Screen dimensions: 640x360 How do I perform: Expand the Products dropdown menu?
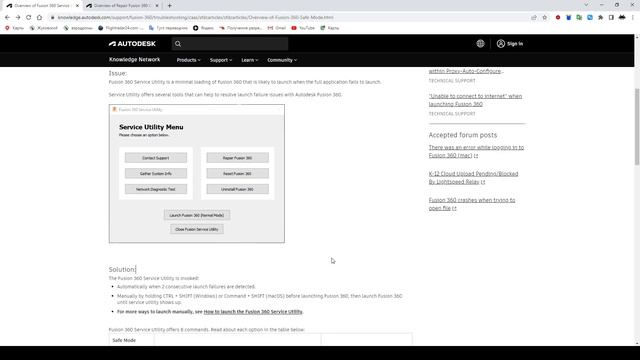point(188,60)
